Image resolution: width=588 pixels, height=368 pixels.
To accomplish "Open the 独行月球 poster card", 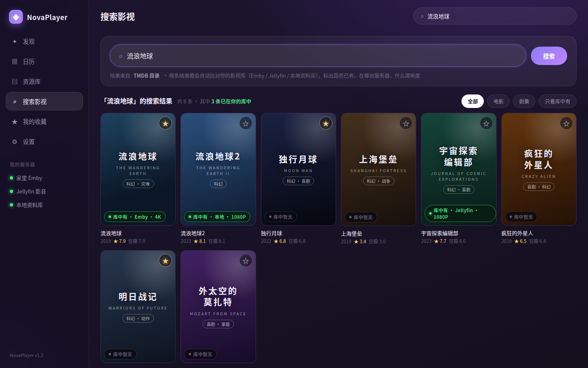I will click(298, 169).
